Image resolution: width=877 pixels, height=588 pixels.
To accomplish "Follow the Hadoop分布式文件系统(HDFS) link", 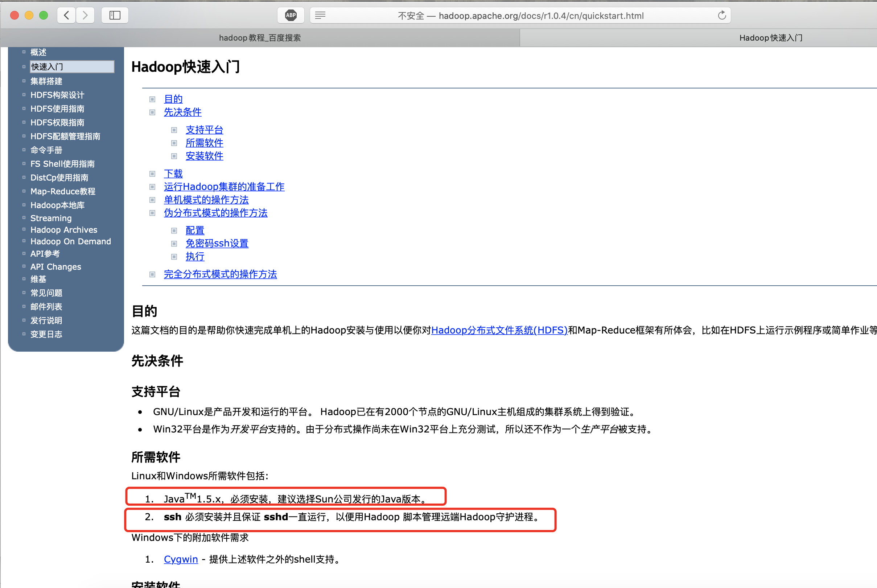I will point(499,330).
